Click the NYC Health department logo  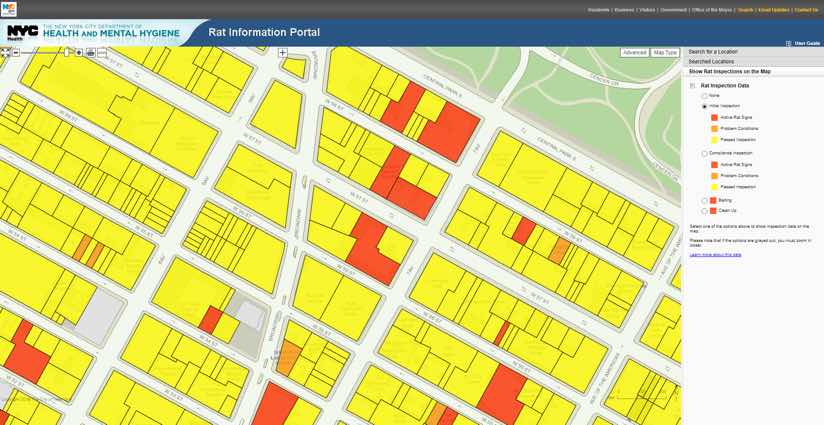click(22, 33)
